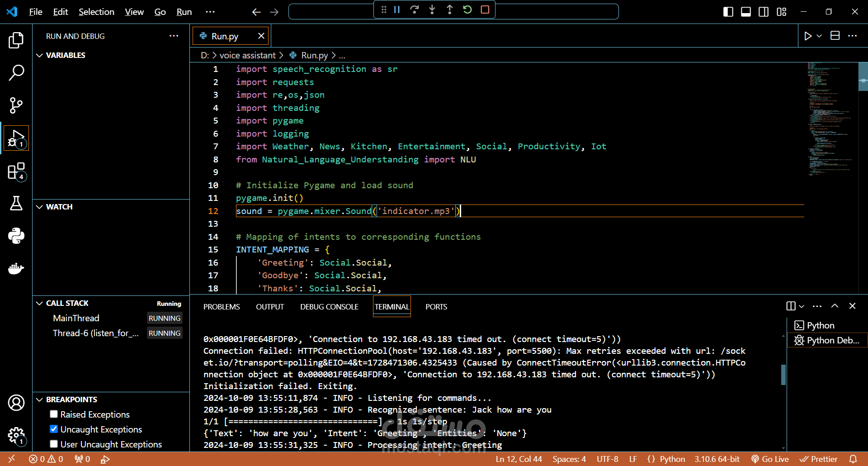Click the code minimap overview
This screenshot has width=868, height=466.
coord(831,119)
